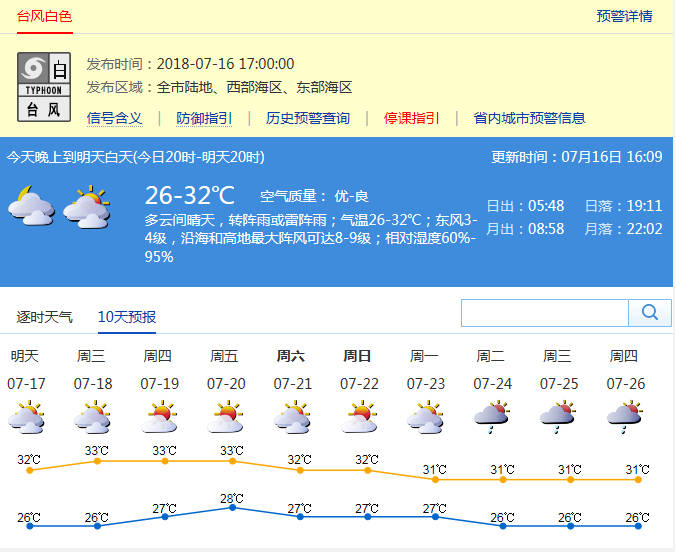Click the weather icon for 07-22
The height and width of the screenshot is (552, 676).
(x=359, y=417)
